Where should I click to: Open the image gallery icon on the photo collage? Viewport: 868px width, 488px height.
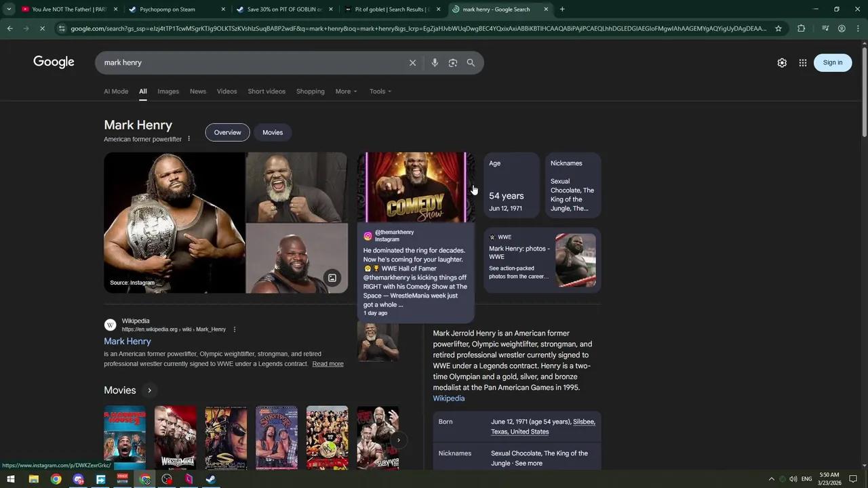tap(332, 278)
